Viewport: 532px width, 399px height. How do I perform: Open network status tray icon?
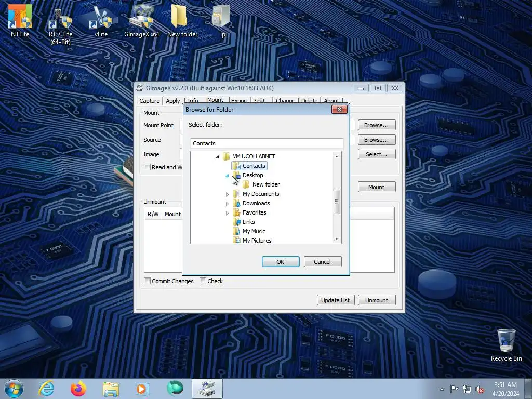coord(467,389)
